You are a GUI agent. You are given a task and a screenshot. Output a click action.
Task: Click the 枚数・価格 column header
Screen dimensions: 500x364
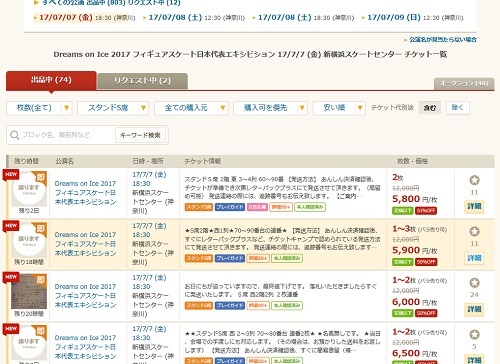coord(412,161)
